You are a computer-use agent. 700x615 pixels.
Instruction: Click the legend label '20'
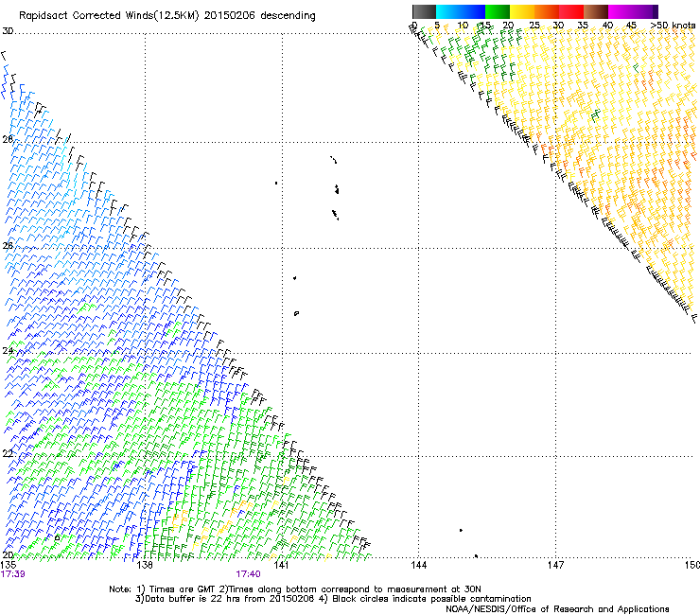click(x=508, y=26)
